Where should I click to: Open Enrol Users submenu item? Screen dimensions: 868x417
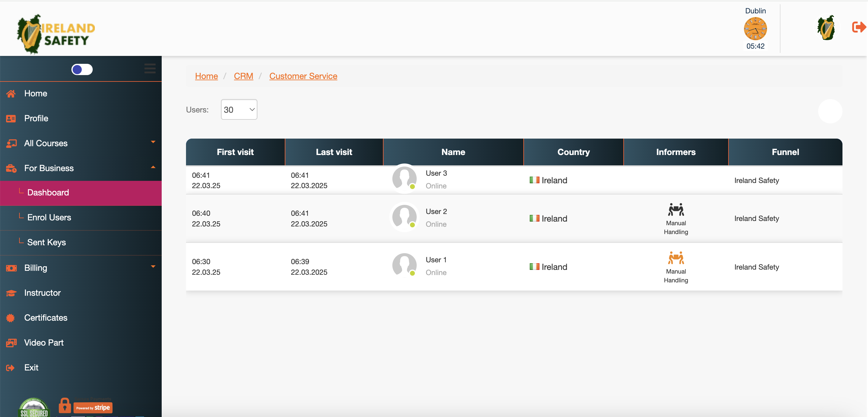(x=81, y=218)
